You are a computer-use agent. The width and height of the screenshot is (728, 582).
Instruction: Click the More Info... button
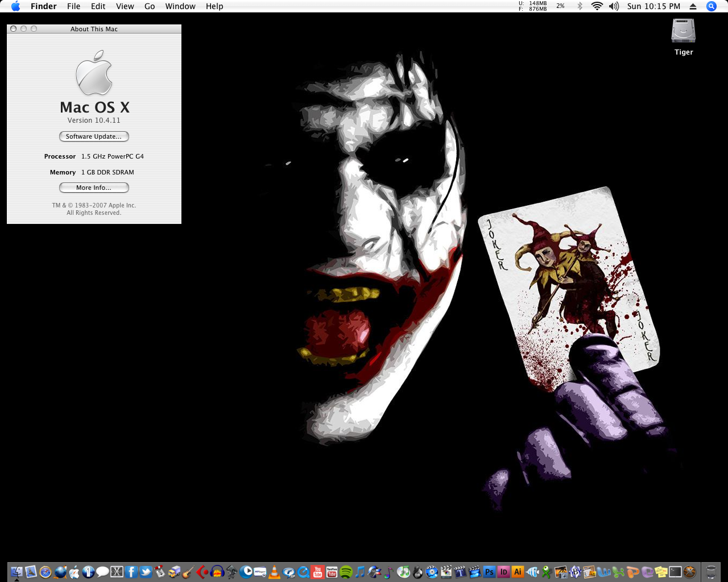(x=94, y=188)
